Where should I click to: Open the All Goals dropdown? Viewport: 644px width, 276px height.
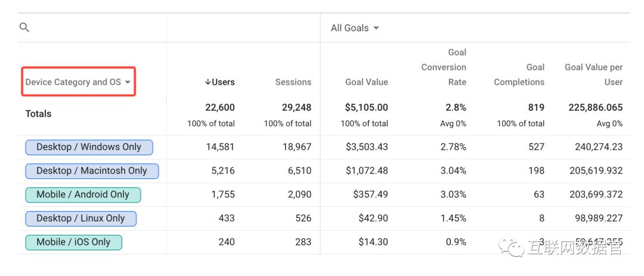click(355, 28)
